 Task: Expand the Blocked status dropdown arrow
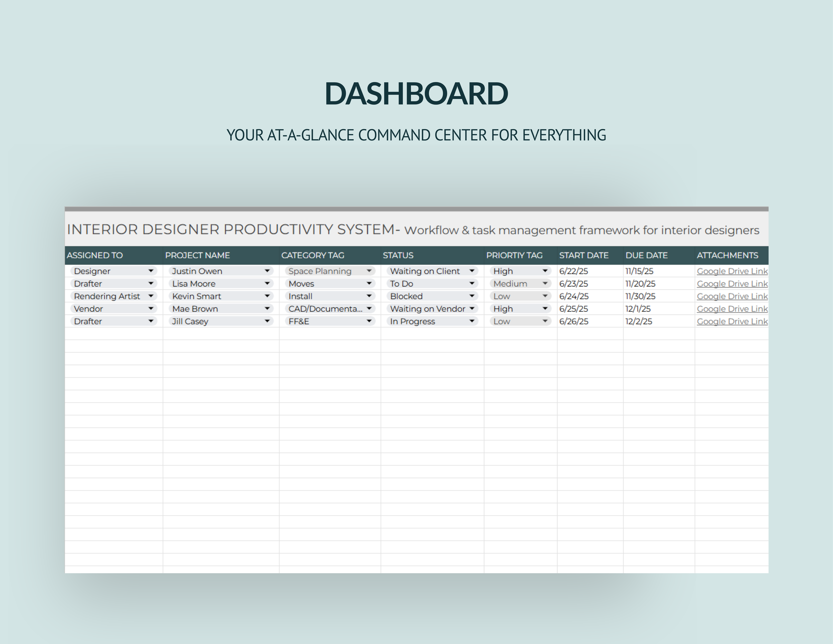click(x=472, y=296)
